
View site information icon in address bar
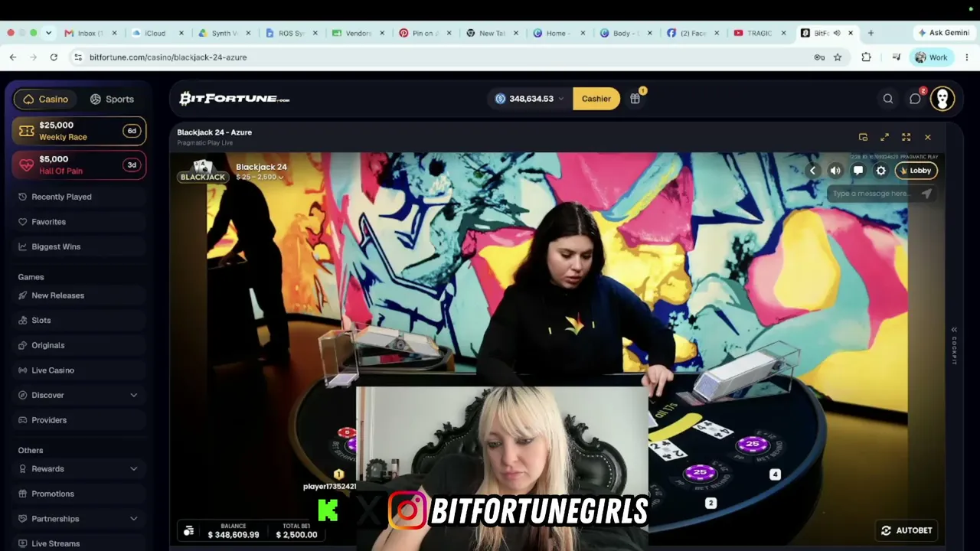point(77,57)
